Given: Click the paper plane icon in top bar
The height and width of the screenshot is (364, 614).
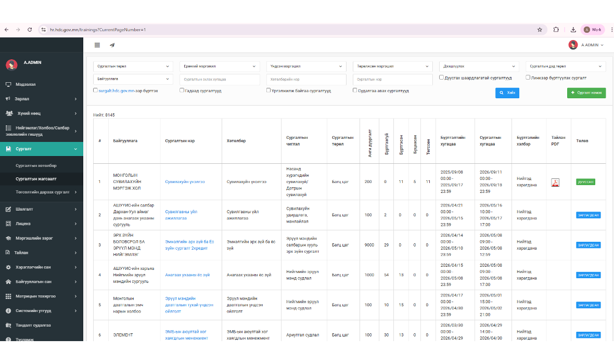Looking at the screenshot, I should click(112, 45).
